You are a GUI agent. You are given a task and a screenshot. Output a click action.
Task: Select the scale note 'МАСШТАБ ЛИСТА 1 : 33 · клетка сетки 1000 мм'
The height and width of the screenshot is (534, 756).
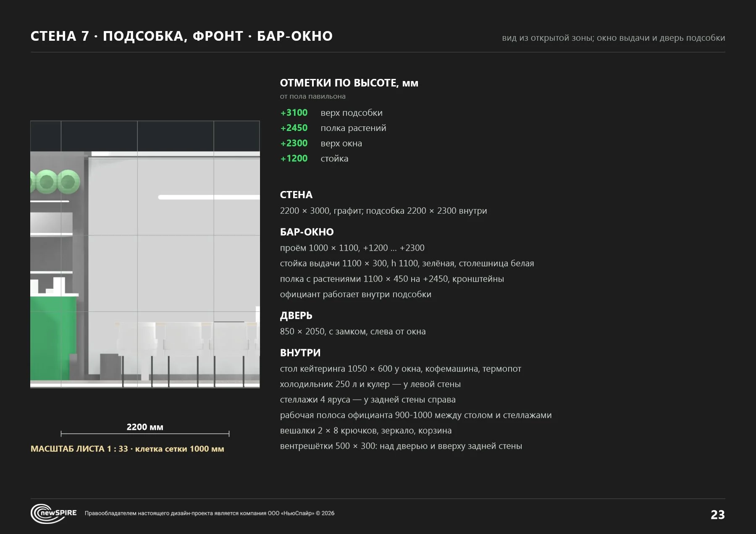(x=127, y=449)
